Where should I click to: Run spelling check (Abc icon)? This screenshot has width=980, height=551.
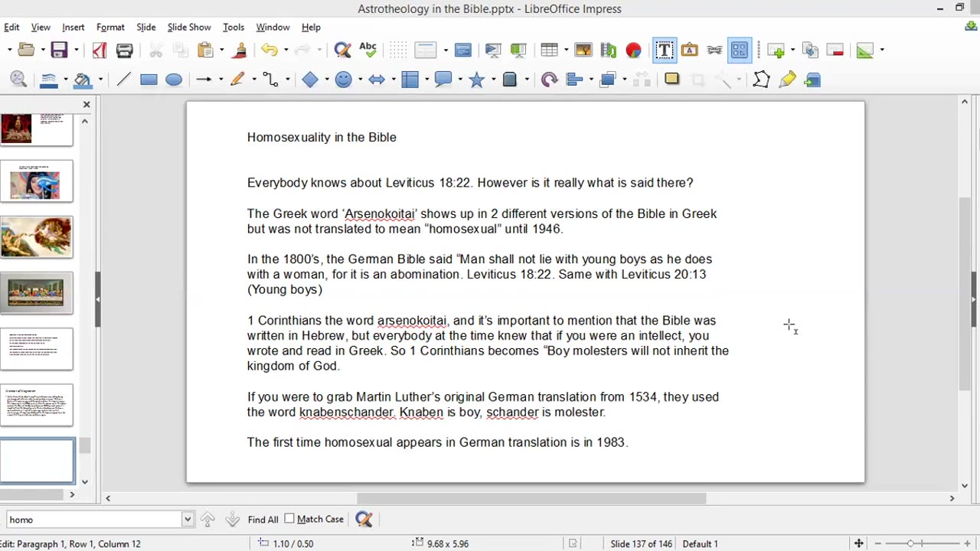(x=367, y=51)
